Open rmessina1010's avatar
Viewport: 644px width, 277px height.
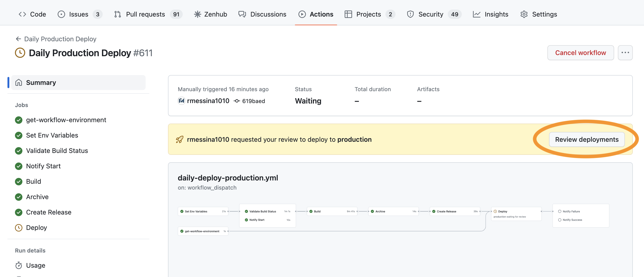tap(181, 101)
